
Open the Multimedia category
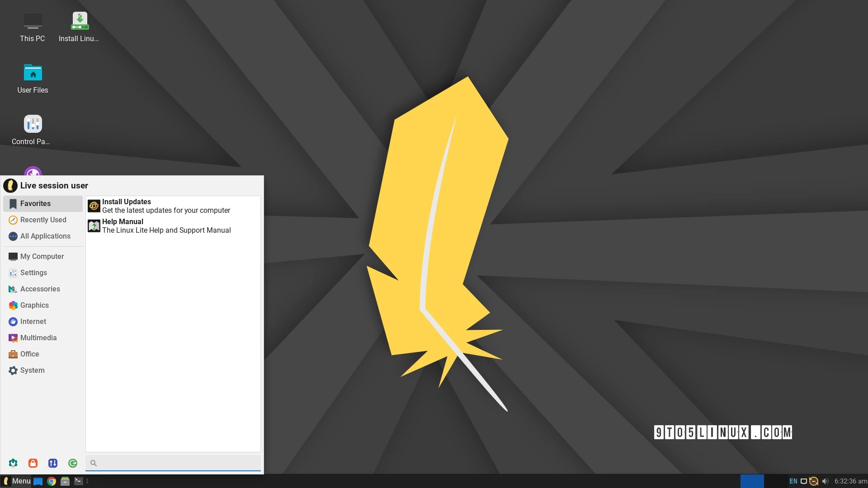(x=38, y=338)
